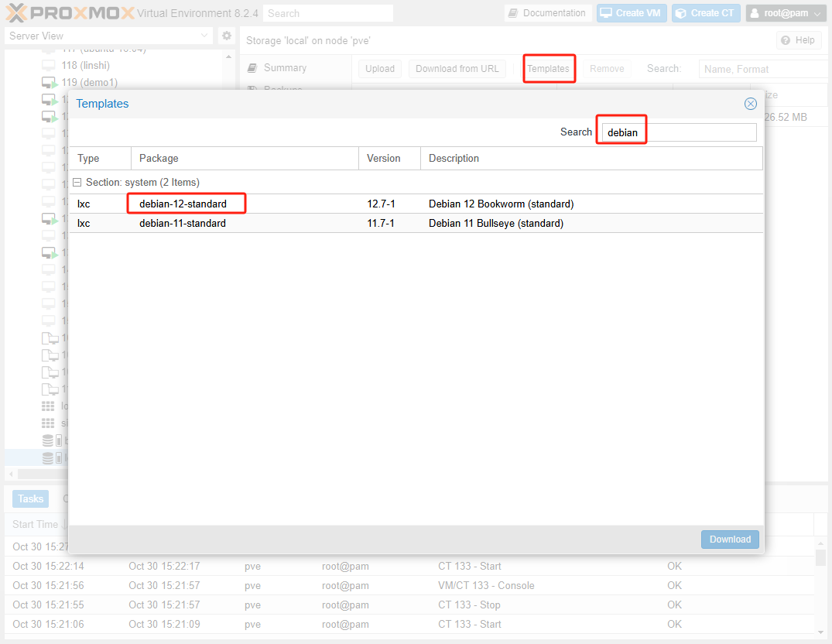Click the Documentation book icon
This screenshot has height=644, width=832.
tap(513, 12)
